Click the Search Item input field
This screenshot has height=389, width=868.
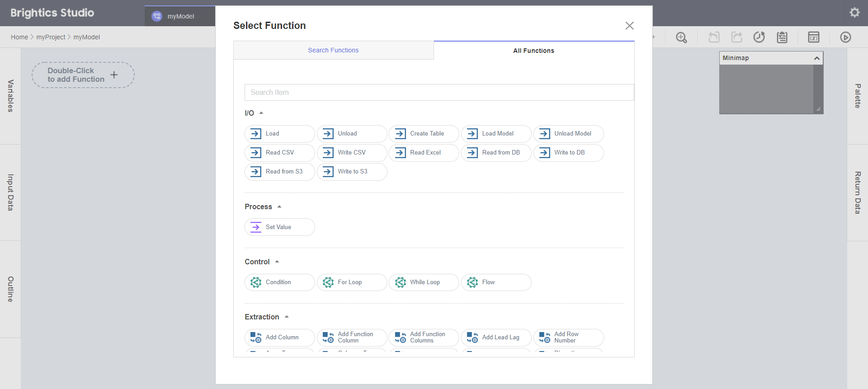click(439, 92)
